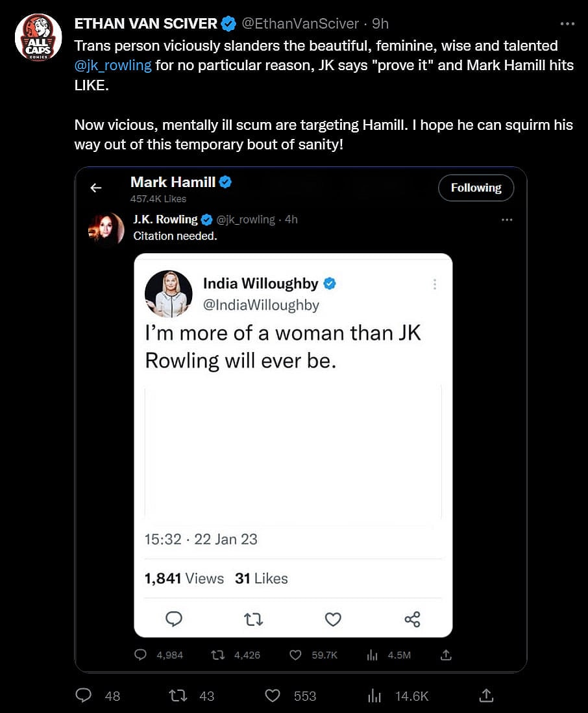View Mark Hamill's 457.4K Likes tab
Image resolution: width=588 pixels, height=713 pixels.
coord(158,199)
